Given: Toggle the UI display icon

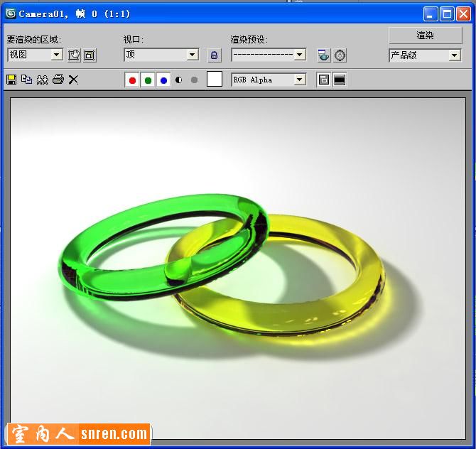Looking at the screenshot, I should [340, 80].
